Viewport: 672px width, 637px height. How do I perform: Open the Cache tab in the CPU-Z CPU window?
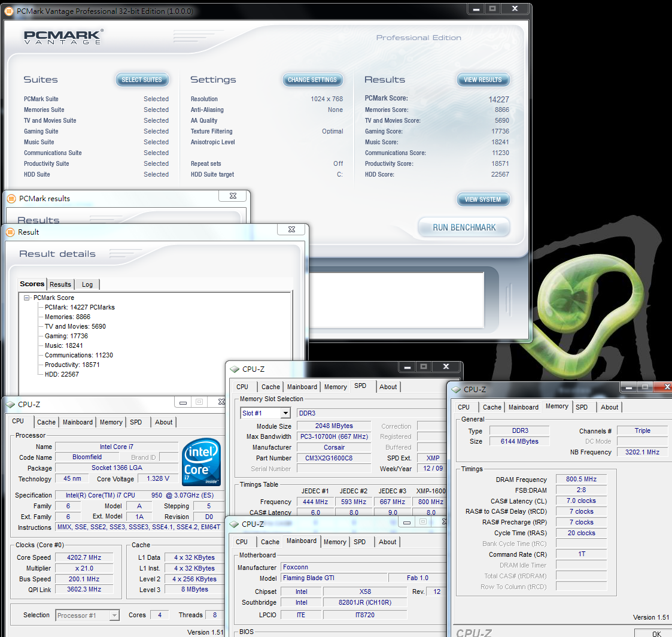pos(46,422)
